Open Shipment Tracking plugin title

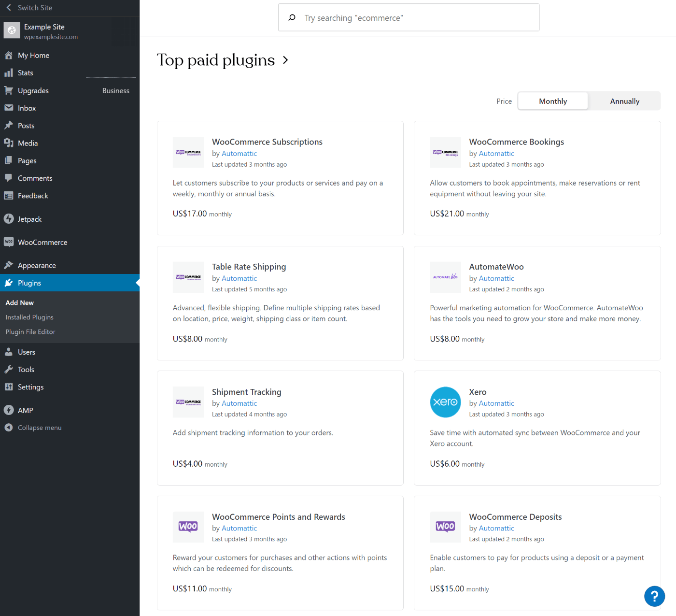247,392
